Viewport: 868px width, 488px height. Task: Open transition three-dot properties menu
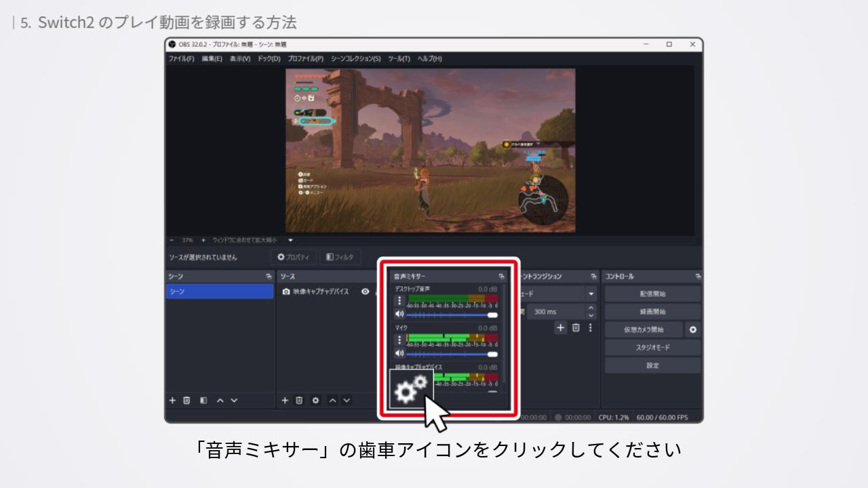click(x=590, y=328)
